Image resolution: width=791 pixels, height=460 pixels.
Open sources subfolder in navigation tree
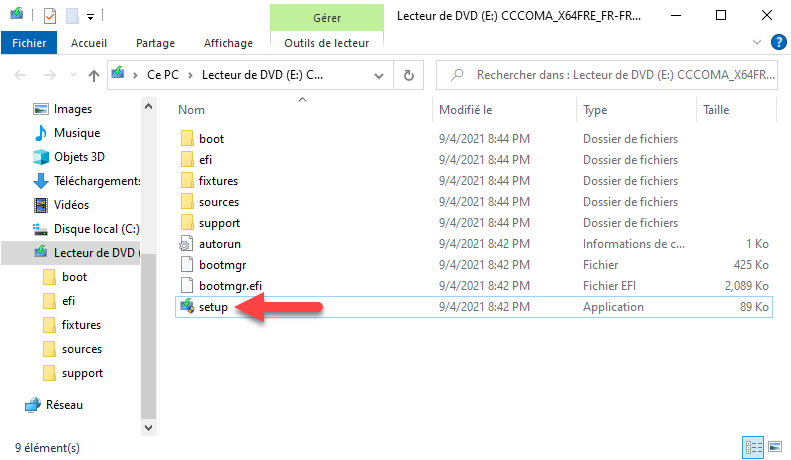click(82, 349)
